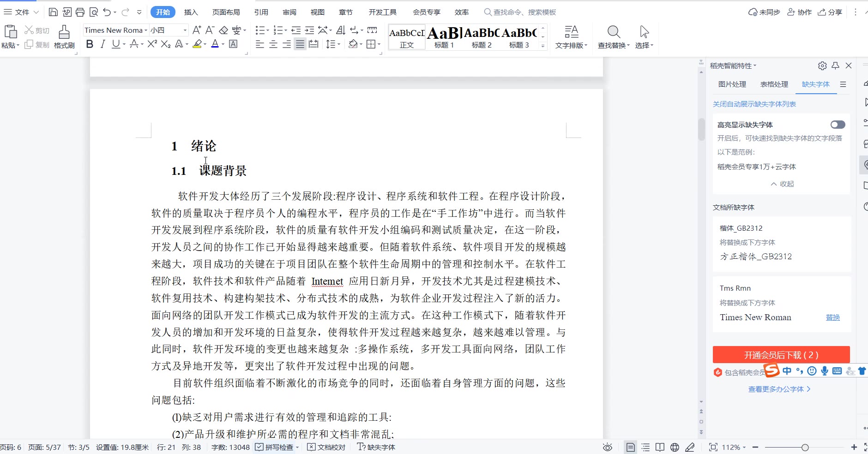Toggle italic formatting
This screenshot has height=454, width=868.
tap(102, 44)
